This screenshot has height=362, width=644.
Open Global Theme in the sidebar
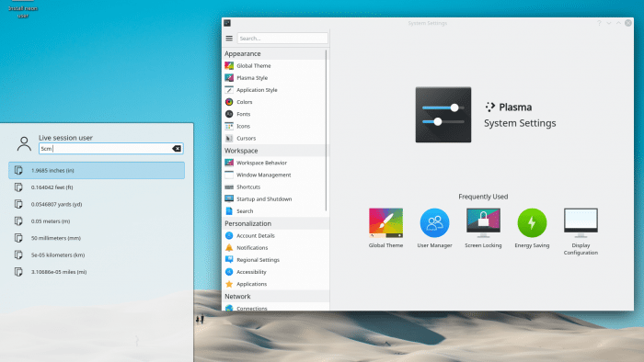pos(275,65)
